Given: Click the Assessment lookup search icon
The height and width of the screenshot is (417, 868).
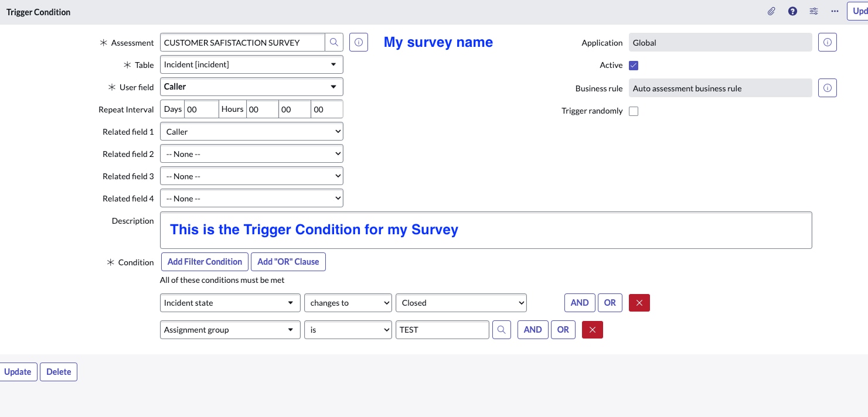Looking at the screenshot, I should (333, 42).
